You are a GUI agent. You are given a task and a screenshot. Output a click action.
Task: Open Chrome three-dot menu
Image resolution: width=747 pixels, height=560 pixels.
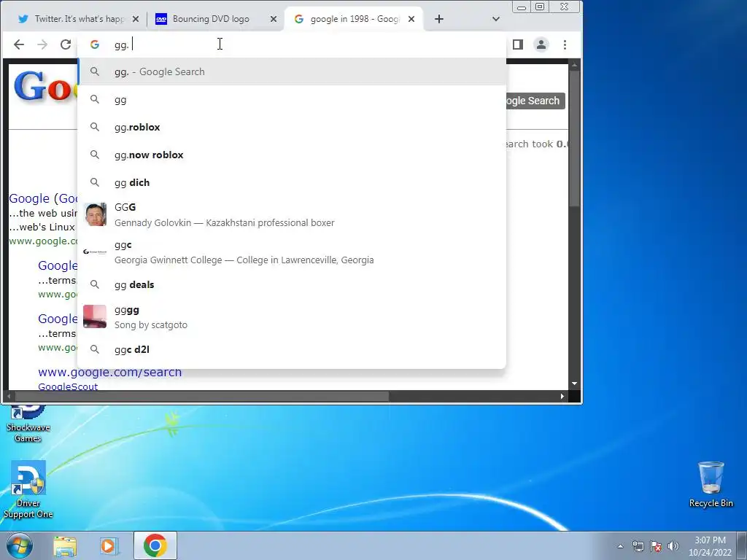[x=565, y=44]
